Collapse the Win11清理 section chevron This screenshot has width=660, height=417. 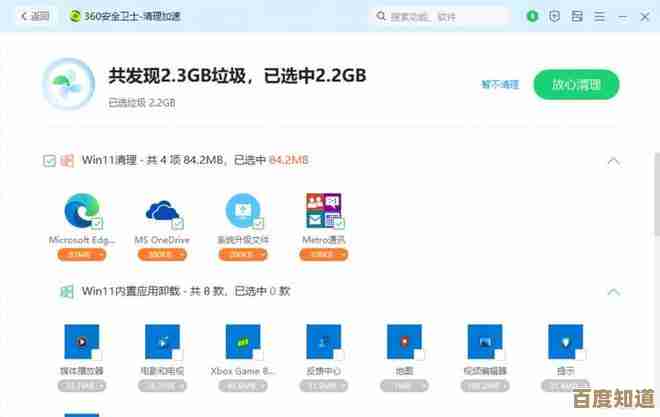click(x=614, y=161)
